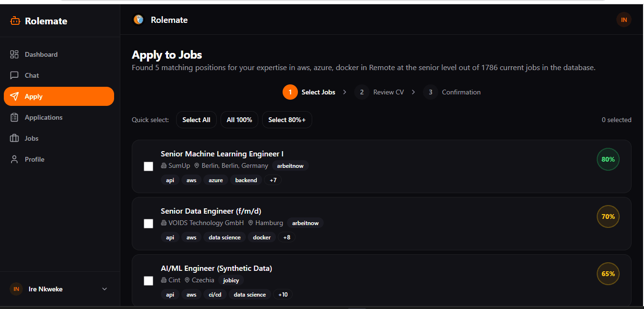
Task: Click the arbeitnow badge on SumUp job
Action: 291,166
